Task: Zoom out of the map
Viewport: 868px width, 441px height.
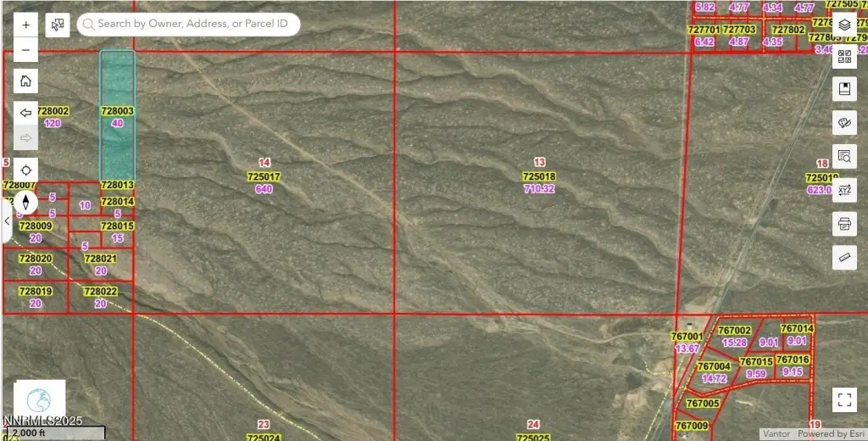Action: (26, 51)
